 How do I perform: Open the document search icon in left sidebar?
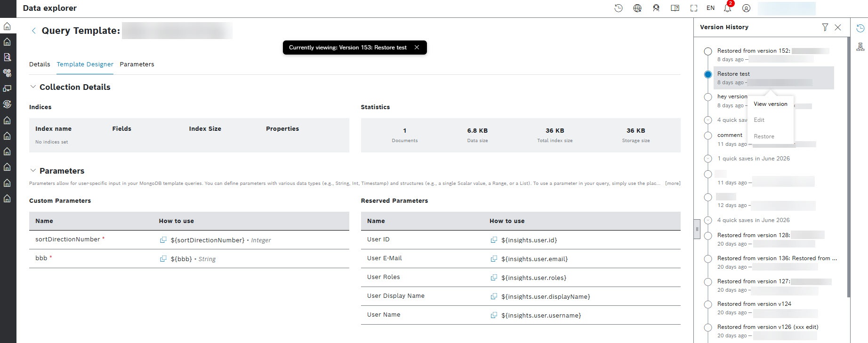coord(7,57)
